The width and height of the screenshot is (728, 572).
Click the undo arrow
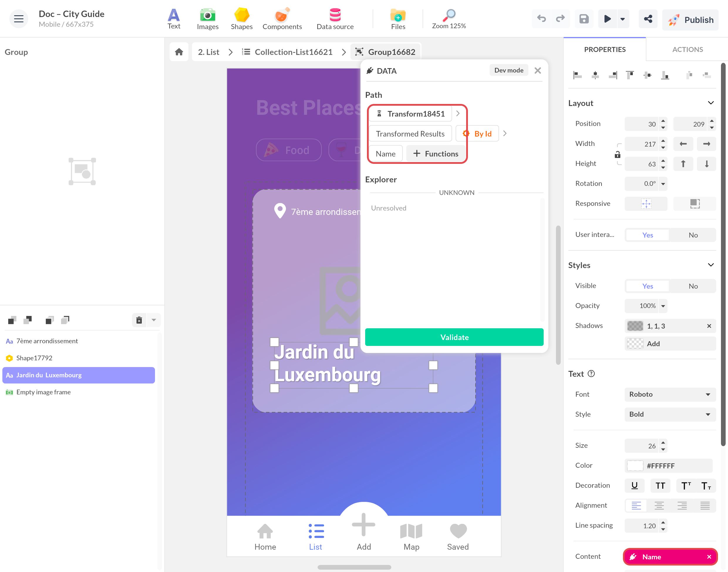pyautogui.click(x=541, y=19)
